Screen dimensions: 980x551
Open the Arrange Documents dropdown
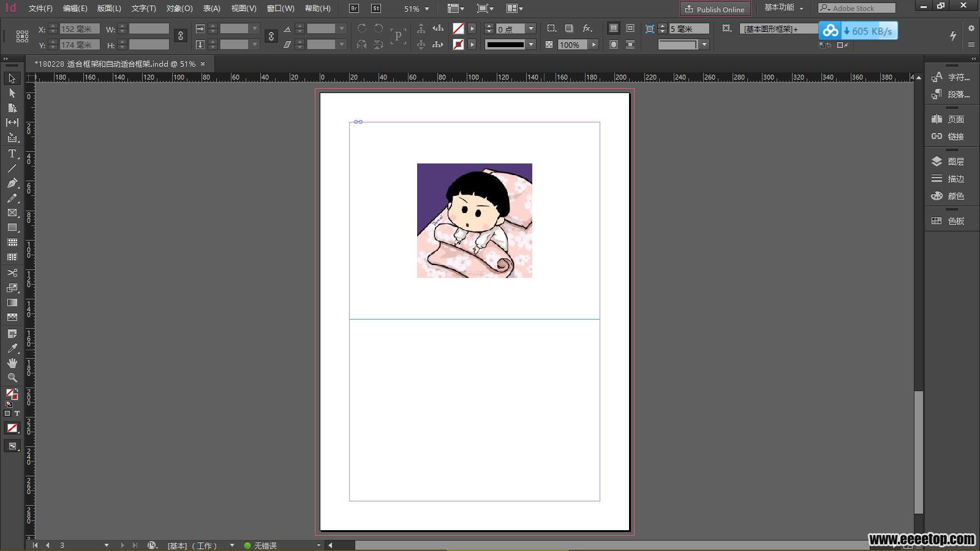[x=515, y=9]
